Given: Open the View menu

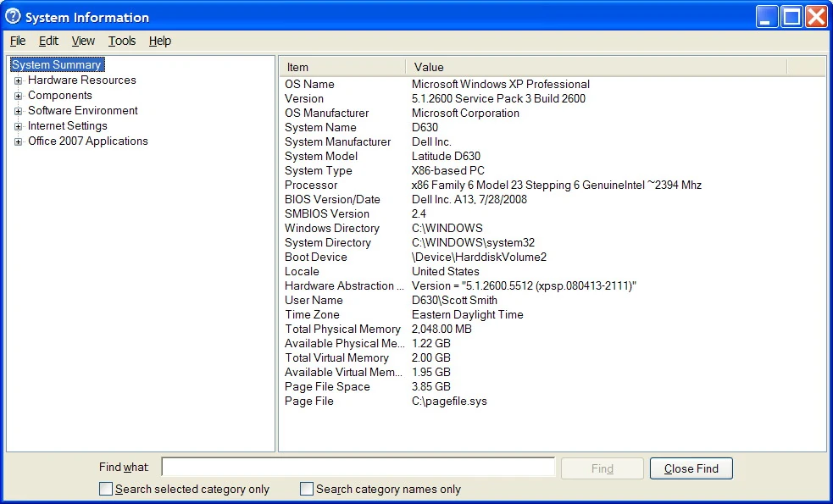Looking at the screenshot, I should (83, 41).
